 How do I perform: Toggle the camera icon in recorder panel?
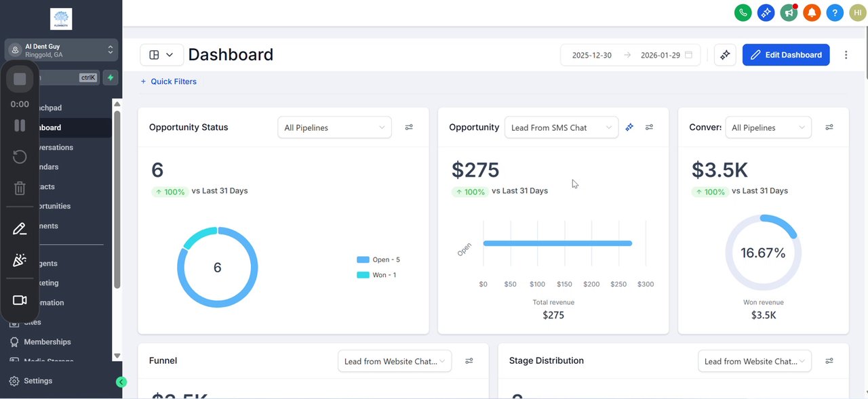[20, 300]
